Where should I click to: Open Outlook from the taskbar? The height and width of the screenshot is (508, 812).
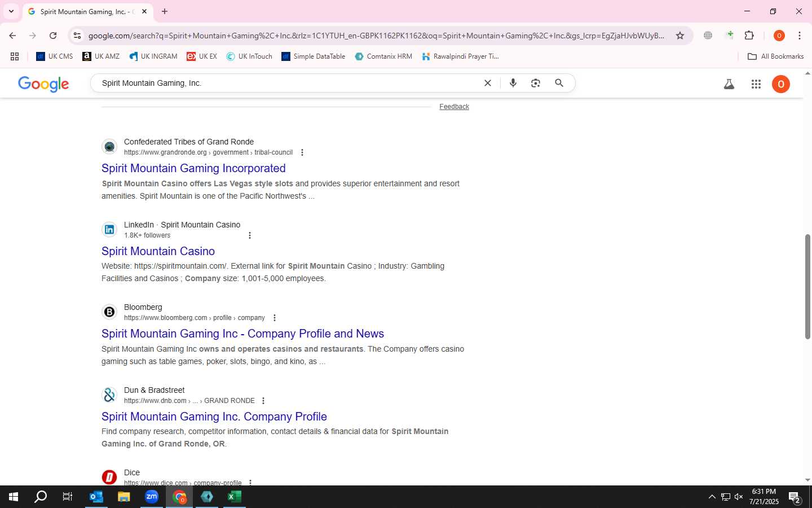96,497
